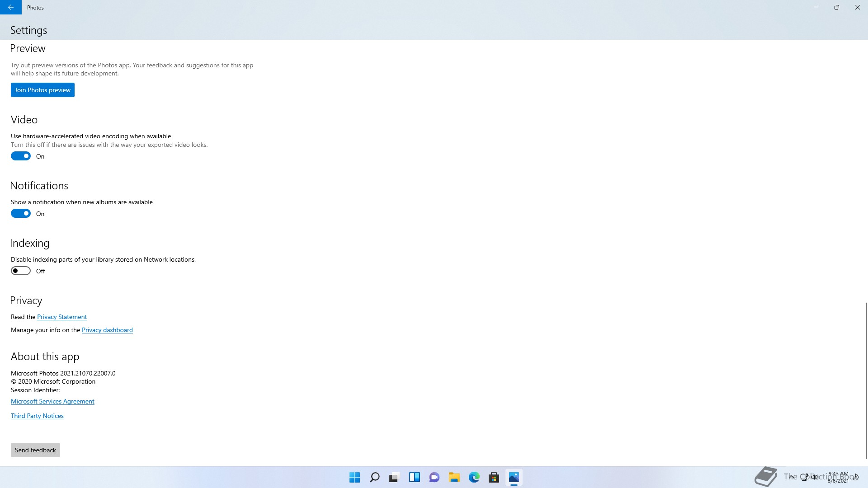Go back using the Photos back arrow
Viewport: 868px width, 488px height.
point(11,7)
